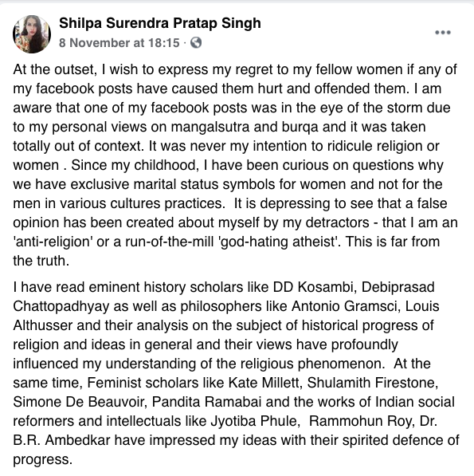Open Shilpa's round profile picture
Viewport: 474px width, 476px height.
click(x=32, y=34)
